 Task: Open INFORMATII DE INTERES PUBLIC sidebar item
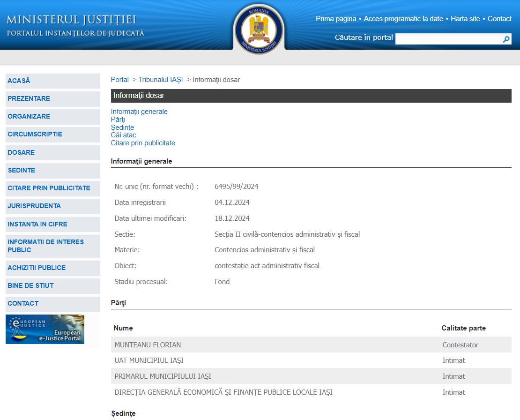[53, 246]
